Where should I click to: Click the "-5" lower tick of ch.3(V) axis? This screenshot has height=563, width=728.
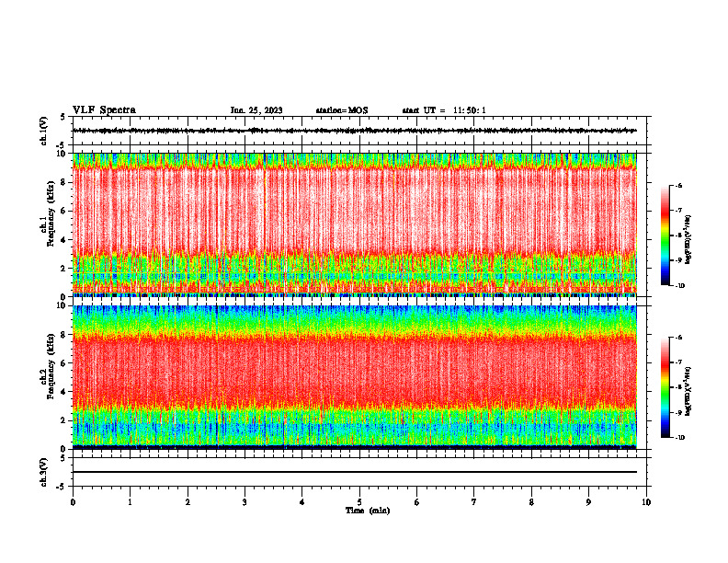click(62, 487)
